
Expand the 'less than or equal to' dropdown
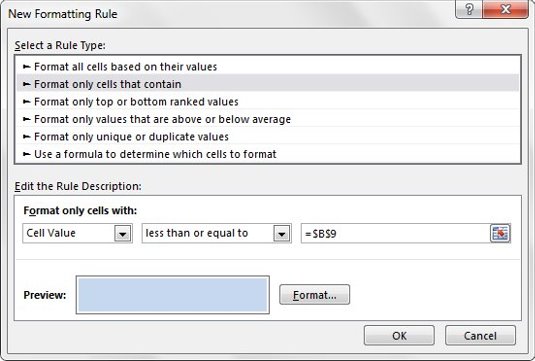pyautogui.click(x=281, y=234)
